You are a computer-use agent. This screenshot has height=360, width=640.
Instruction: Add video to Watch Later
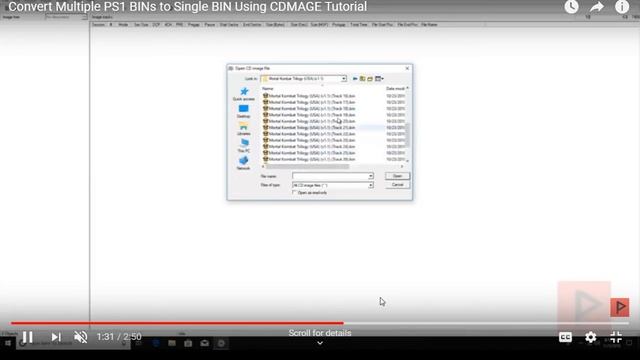tap(571, 7)
